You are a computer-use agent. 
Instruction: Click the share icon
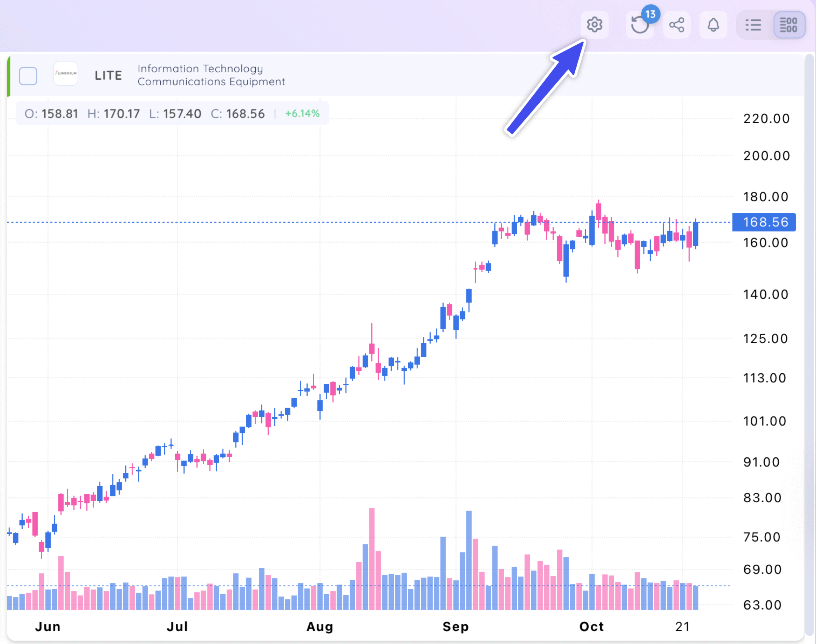tap(676, 25)
